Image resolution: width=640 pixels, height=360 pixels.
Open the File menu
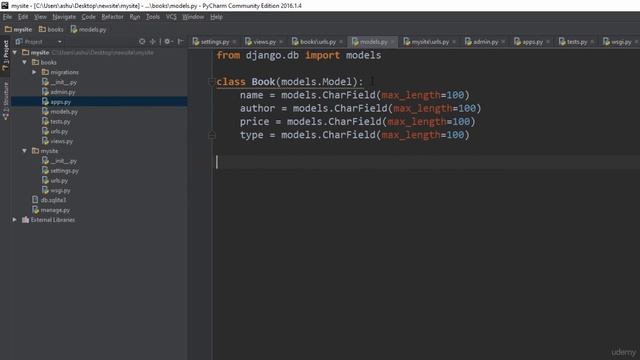coord(7,17)
